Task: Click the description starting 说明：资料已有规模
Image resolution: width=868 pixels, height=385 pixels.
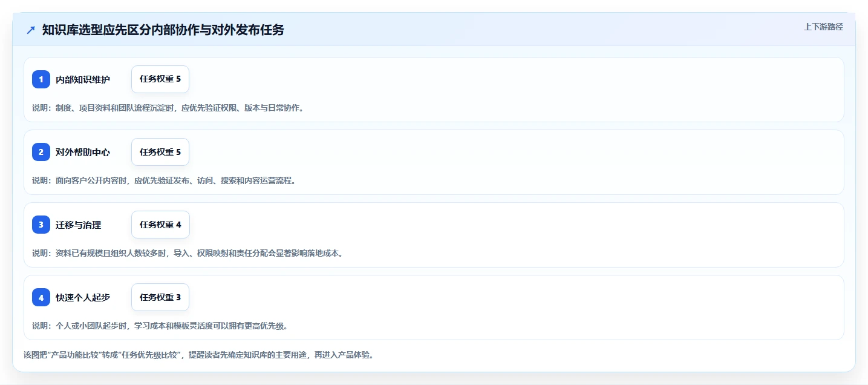Action: [188, 253]
